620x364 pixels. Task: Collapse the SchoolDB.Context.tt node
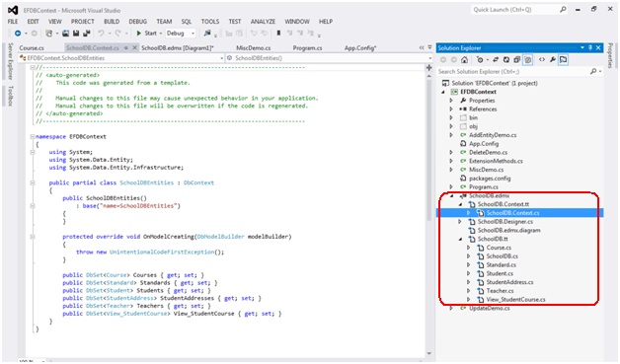pos(460,205)
